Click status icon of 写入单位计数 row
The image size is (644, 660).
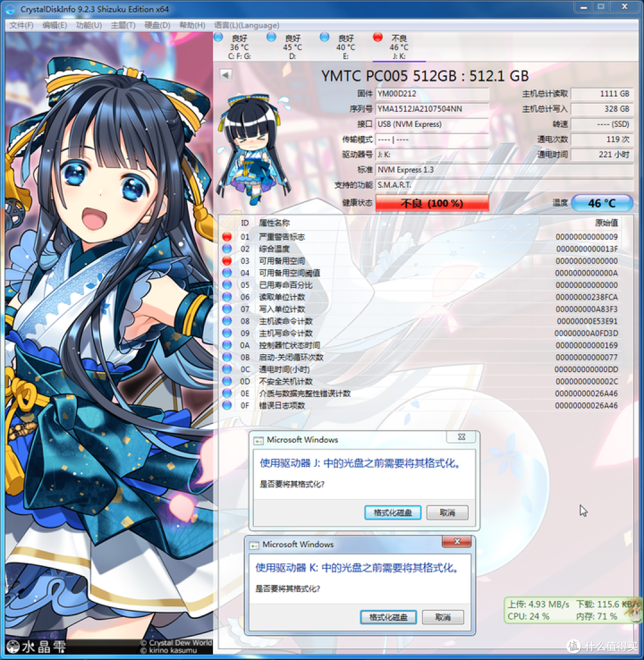pyautogui.click(x=227, y=309)
